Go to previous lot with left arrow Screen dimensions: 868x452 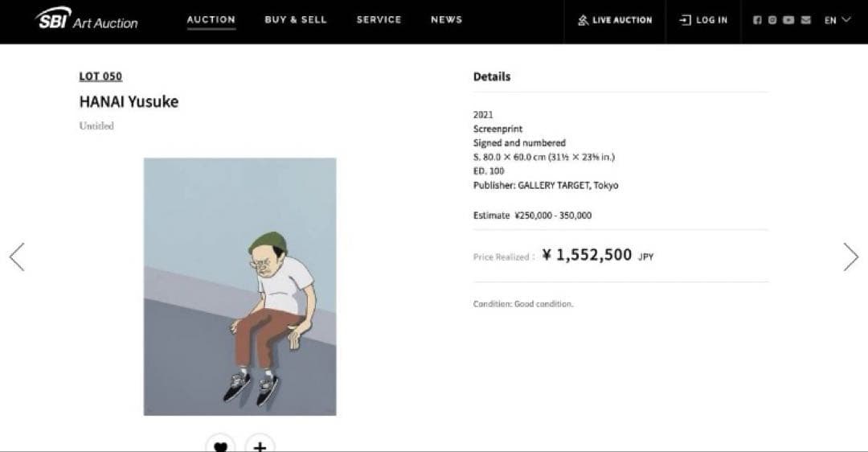[17, 257]
